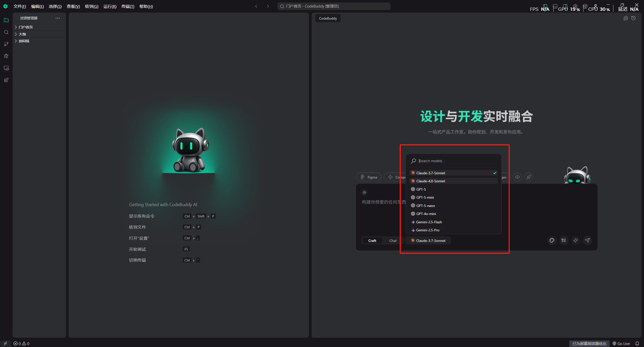Select GPT-5-nano in the model list
The image size is (644, 347).
point(454,206)
